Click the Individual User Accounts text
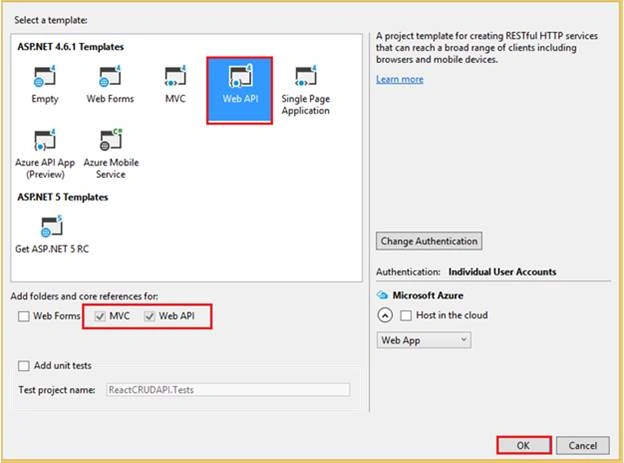The height and width of the screenshot is (463, 624). [502, 272]
